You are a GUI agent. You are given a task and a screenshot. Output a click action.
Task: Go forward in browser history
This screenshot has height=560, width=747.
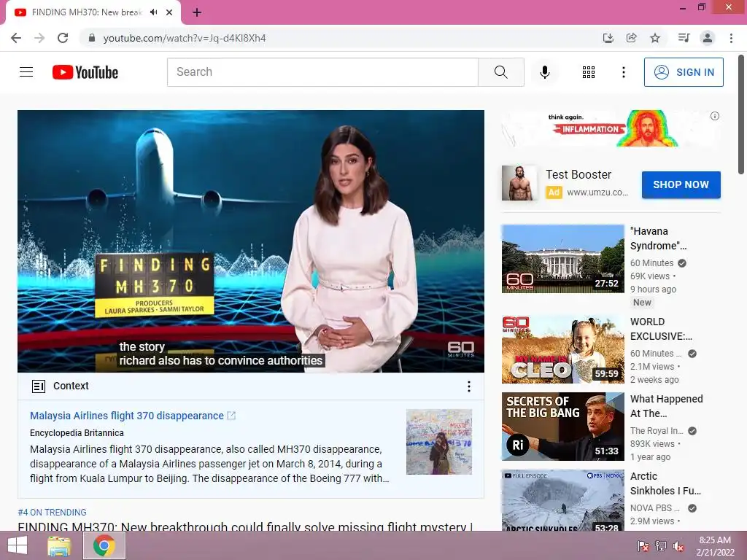pyautogui.click(x=39, y=38)
